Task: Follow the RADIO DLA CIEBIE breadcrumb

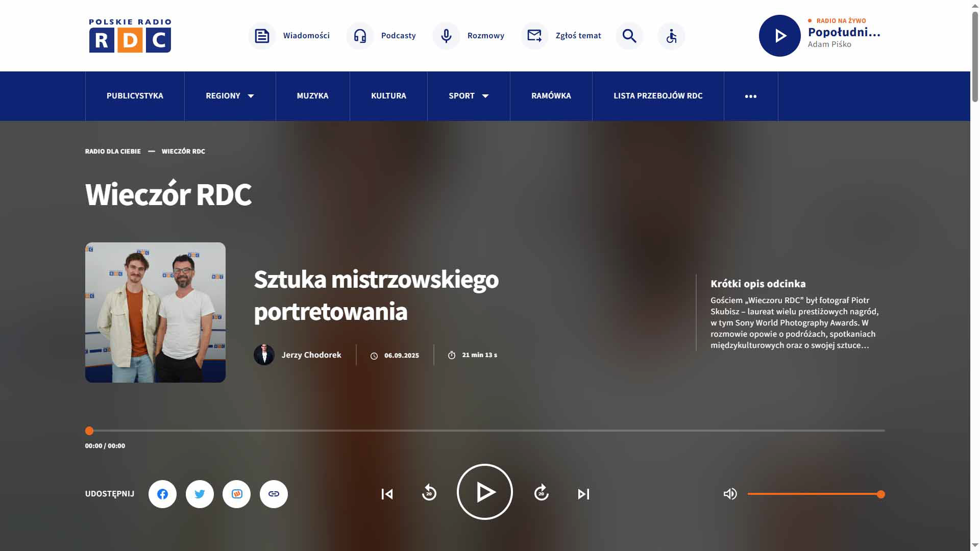Action: pyautogui.click(x=113, y=151)
